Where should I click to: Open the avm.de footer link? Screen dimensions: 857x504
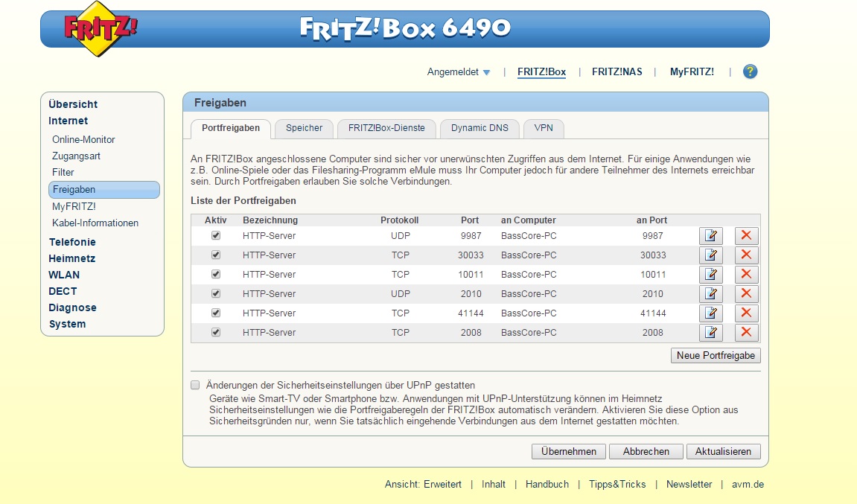coord(748,485)
